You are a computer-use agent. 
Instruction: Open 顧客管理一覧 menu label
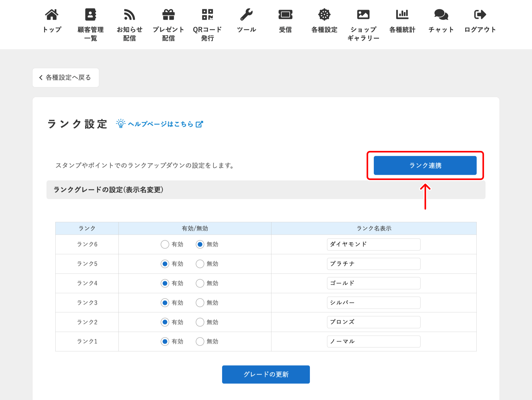91,34
